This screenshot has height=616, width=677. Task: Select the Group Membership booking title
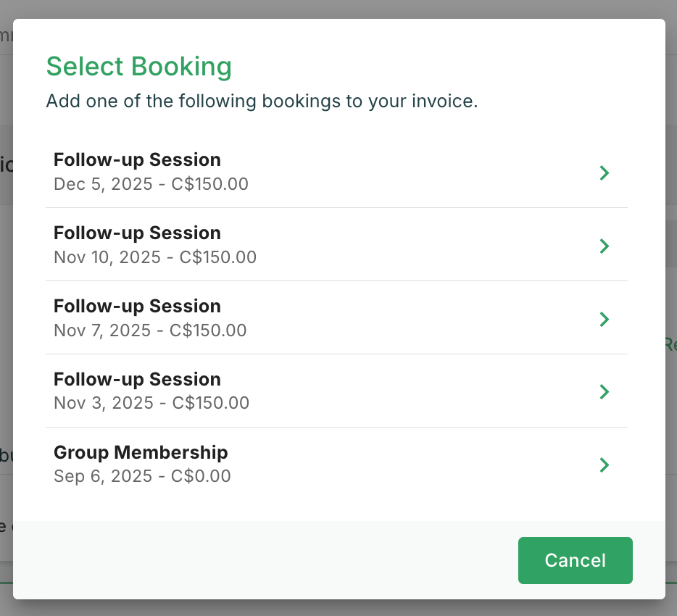[141, 452]
